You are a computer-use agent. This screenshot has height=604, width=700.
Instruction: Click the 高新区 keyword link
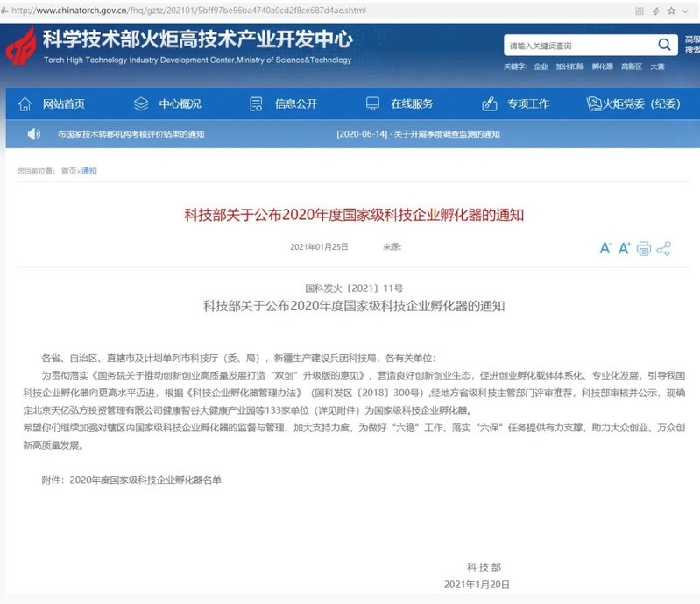[x=632, y=67]
